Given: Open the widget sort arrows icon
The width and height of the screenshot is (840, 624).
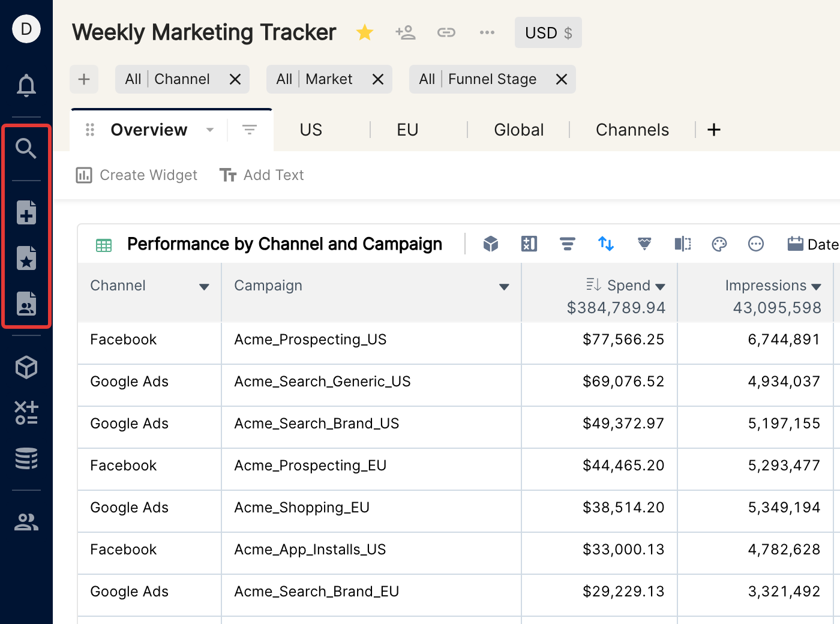Looking at the screenshot, I should 606,244.
